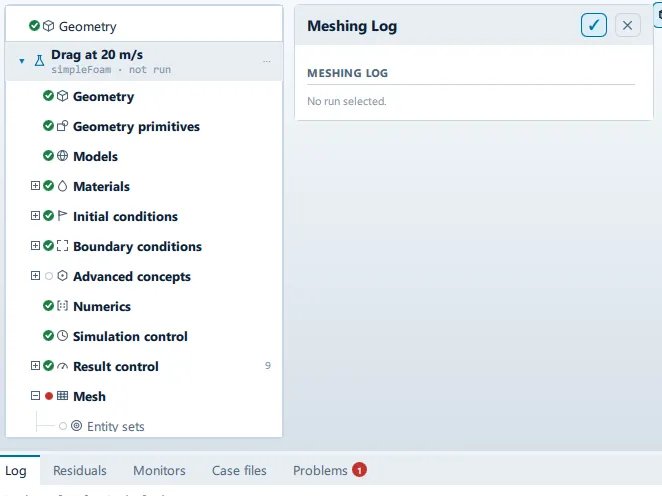Expand the Advanced concepts node

[x=35, y=276]
